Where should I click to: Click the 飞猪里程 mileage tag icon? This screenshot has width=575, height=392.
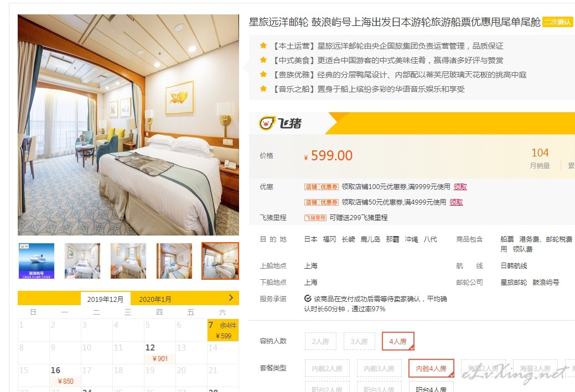tap(315, 218)
